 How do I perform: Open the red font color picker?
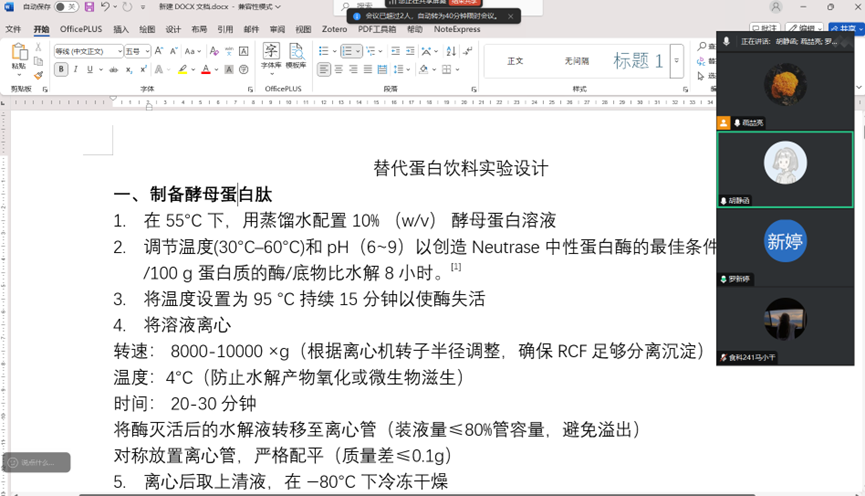[217, 70]
